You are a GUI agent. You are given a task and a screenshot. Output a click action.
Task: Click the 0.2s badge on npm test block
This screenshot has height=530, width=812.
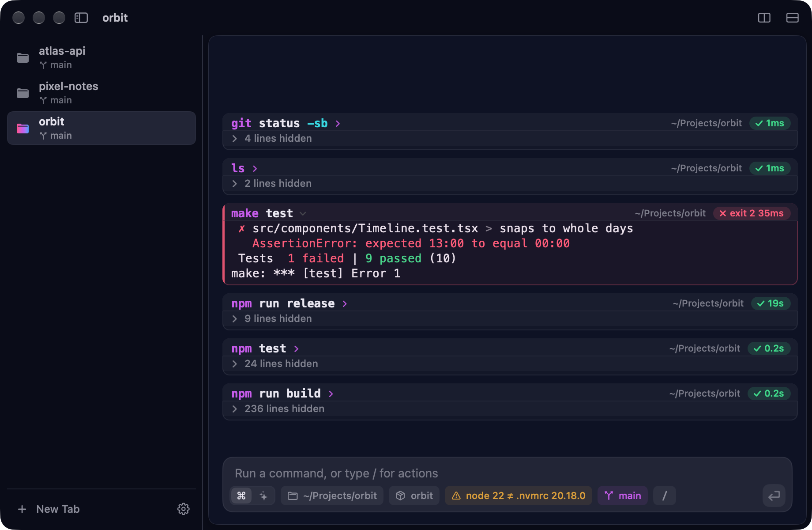[x=769, y=348]
